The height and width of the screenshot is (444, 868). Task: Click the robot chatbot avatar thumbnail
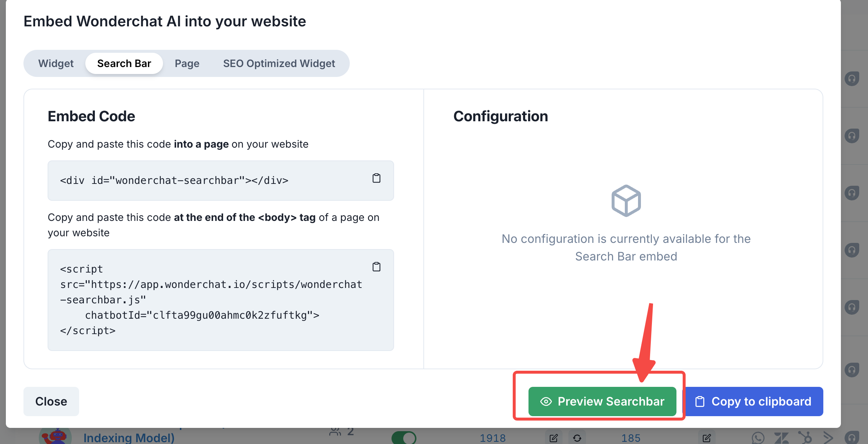click(55, 437)
